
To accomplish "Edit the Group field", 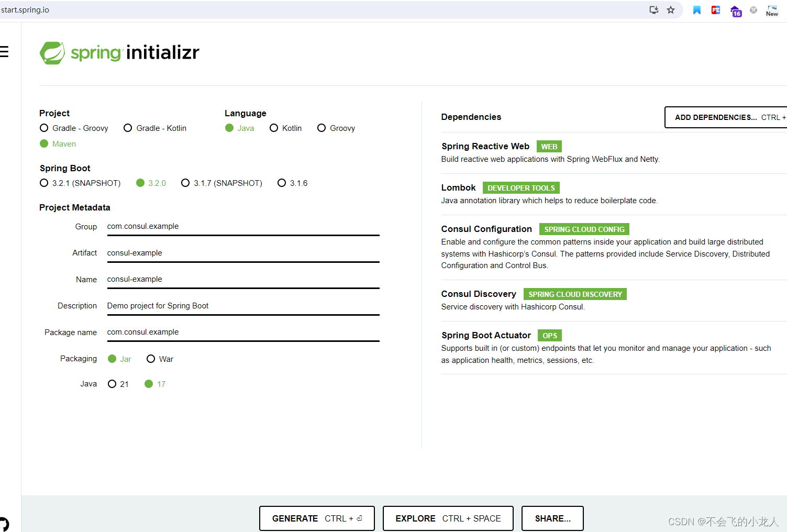I will coord(243,227).
